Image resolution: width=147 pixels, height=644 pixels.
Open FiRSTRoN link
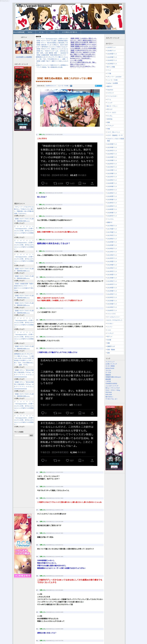[109, 392]
